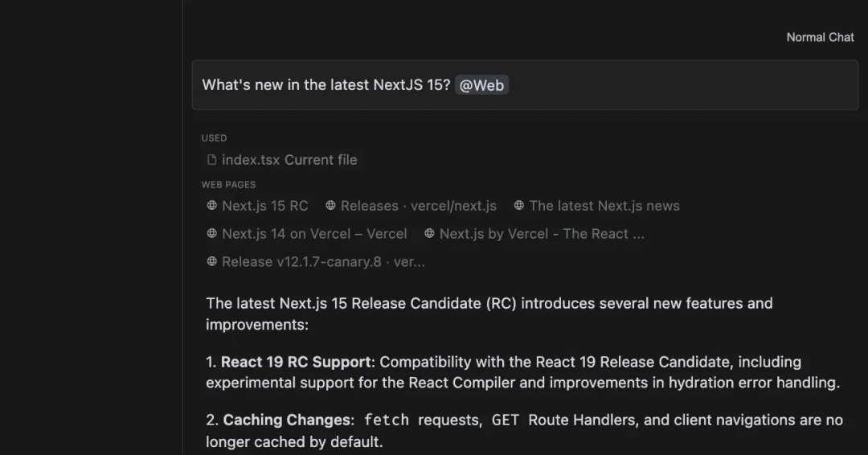The image size is (868, 455).
Task: Click globe icon beside Releases vercel/next.js
Action: pyautogui.click(x=330, y=206)
